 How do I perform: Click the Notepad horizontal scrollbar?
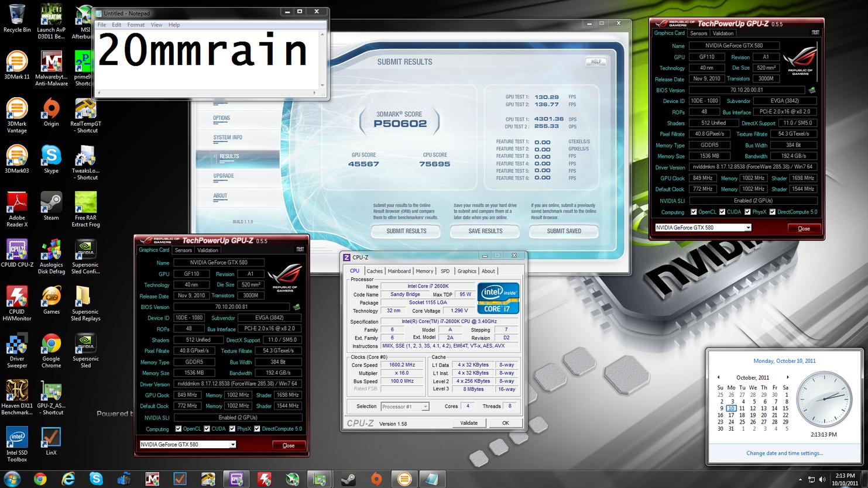(207, 92)
